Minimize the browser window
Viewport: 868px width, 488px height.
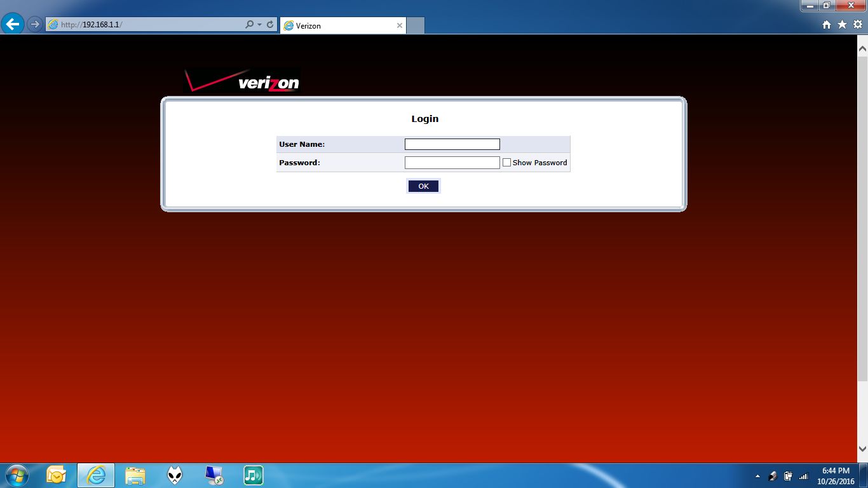click(x=810, y=5)
